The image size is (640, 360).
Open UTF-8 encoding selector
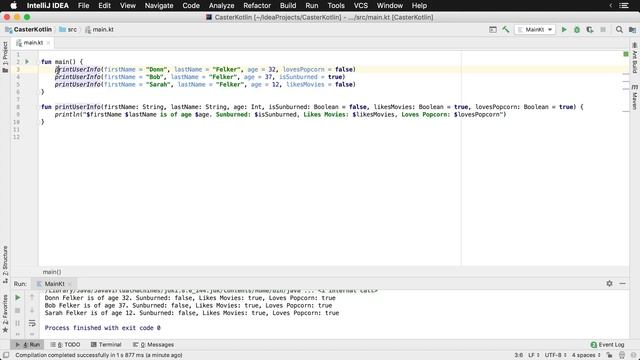556,355
